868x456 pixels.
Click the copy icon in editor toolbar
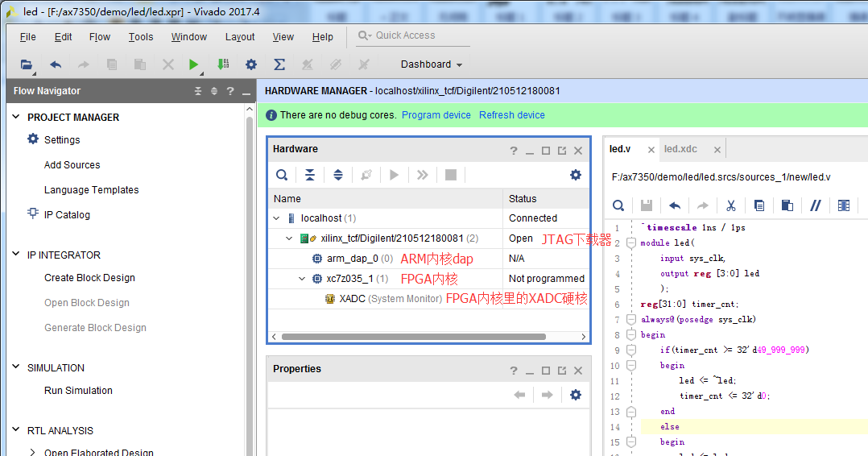pos(759,205)
